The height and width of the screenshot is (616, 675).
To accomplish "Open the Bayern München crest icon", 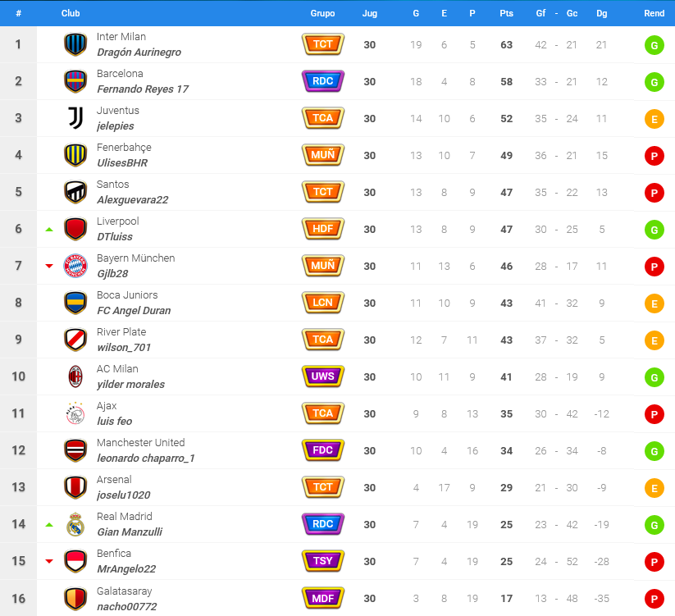I will pos(75,266).
